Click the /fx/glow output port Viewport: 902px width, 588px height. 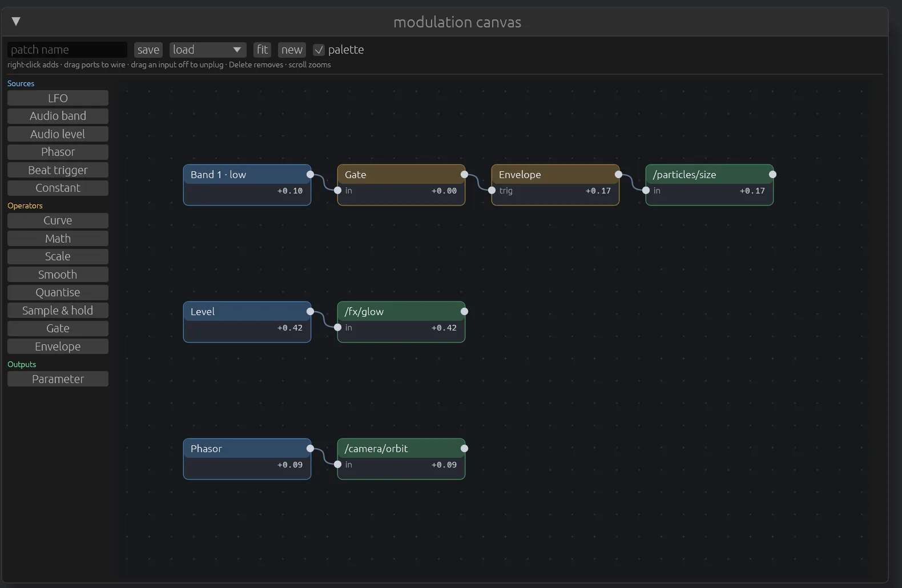click(x=464, y=311)
